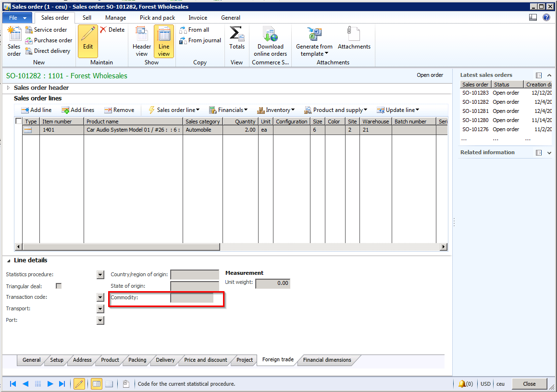Open the Help question mark icon
Image resolution: width=557 pixels, height=392 pixels.
click(546, 17)
